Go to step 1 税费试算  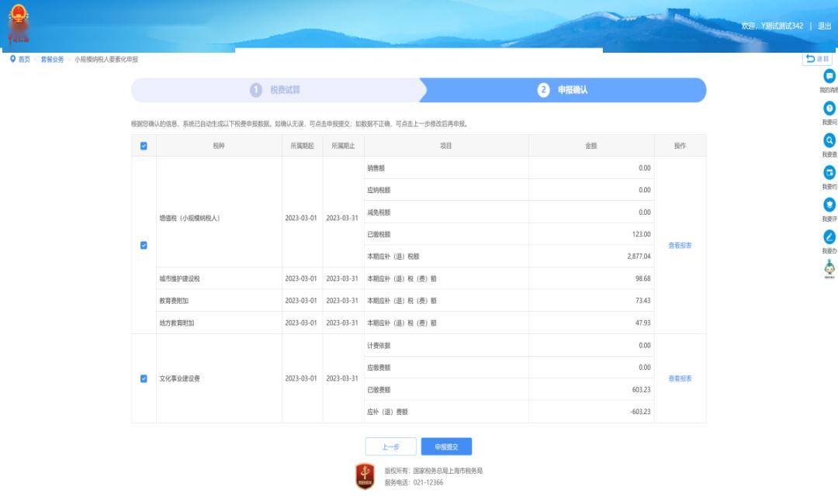(275, 90)
